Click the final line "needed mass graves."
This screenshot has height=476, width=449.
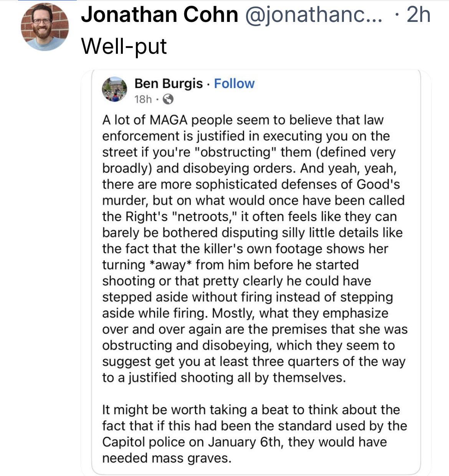[x=167, y=458]
